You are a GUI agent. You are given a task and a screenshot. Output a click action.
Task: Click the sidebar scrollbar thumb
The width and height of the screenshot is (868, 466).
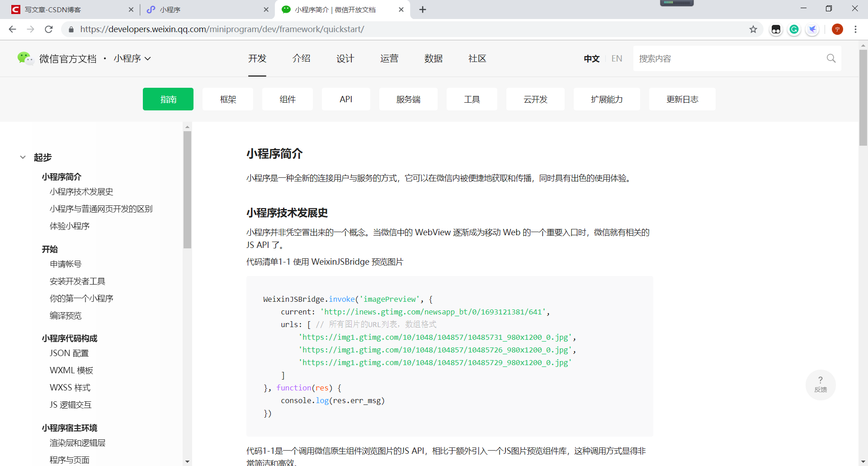click(187, 190)
